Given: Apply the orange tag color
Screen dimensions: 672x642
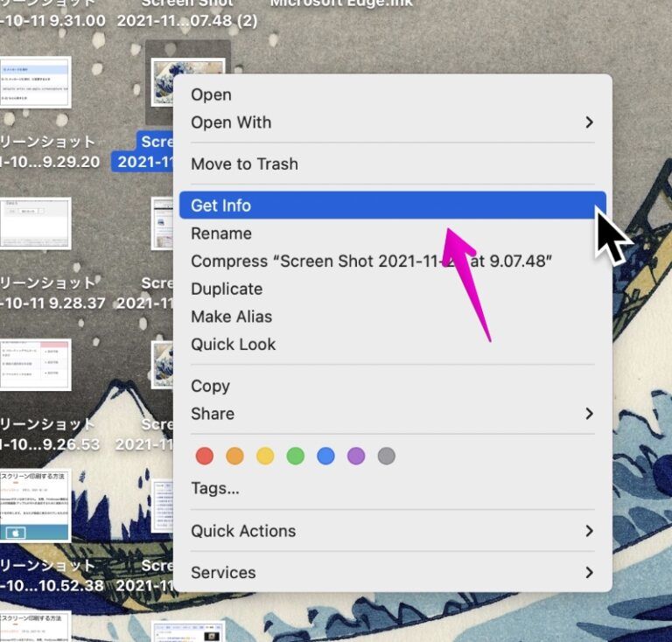Looking at the screenshot, I should [x=234, y=456].
